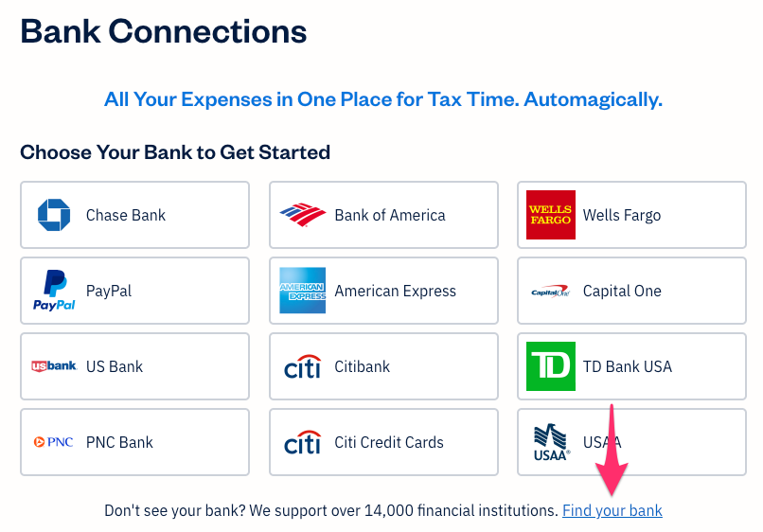Click the Citi logo beside Citibank
Image resolution: width=763 pixels, height=532 pixels.
pyautogui.click(x=303, y=366)
